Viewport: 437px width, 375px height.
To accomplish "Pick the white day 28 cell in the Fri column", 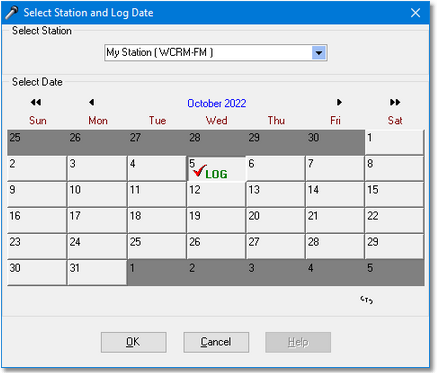I will (335, 246).
